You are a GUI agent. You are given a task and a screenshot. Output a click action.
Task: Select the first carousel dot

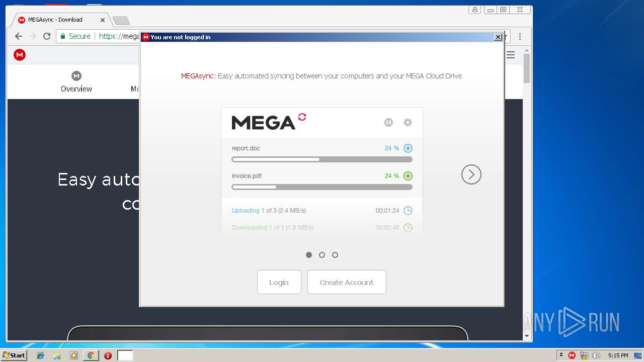pyautogui.click(x=309, y=255)
